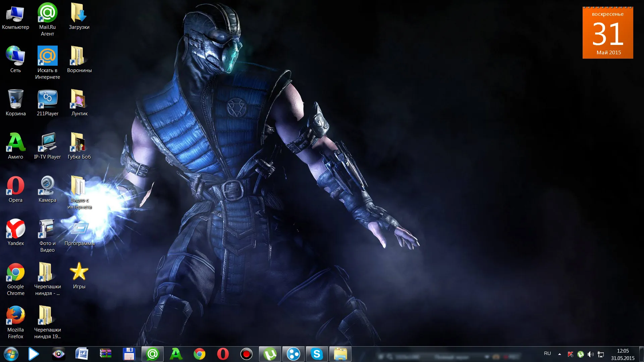
Task: Open the blue dotted-circle app in taskbar
Action: click(x=293, y=354)
